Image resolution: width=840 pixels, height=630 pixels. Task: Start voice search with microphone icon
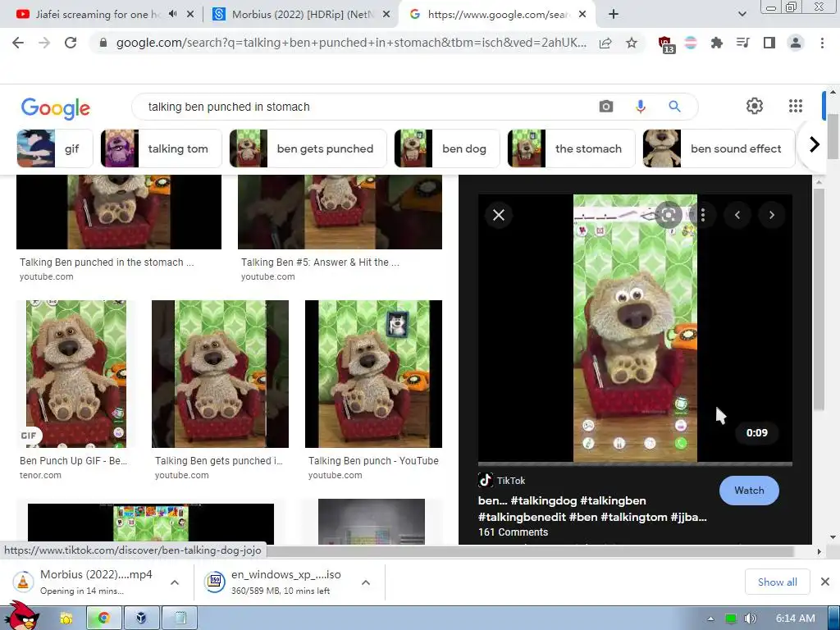pos(640,107)
